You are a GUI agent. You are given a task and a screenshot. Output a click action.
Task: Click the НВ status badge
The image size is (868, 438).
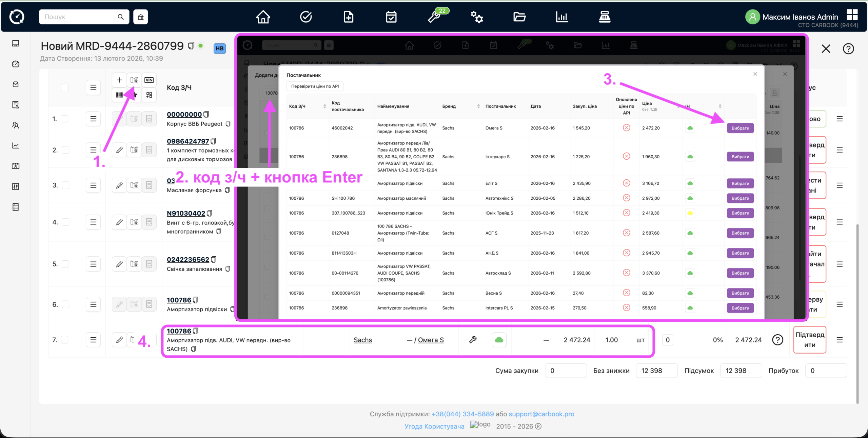[x=219, y=48]
